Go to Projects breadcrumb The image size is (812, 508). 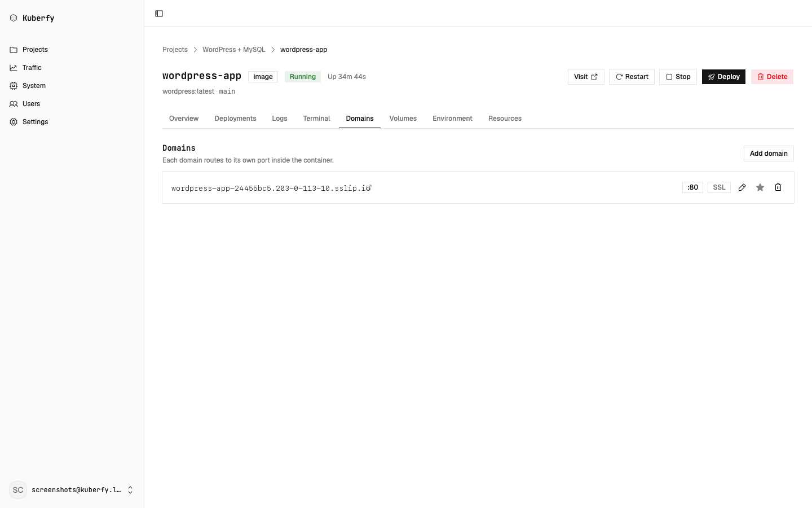(175, 50)
